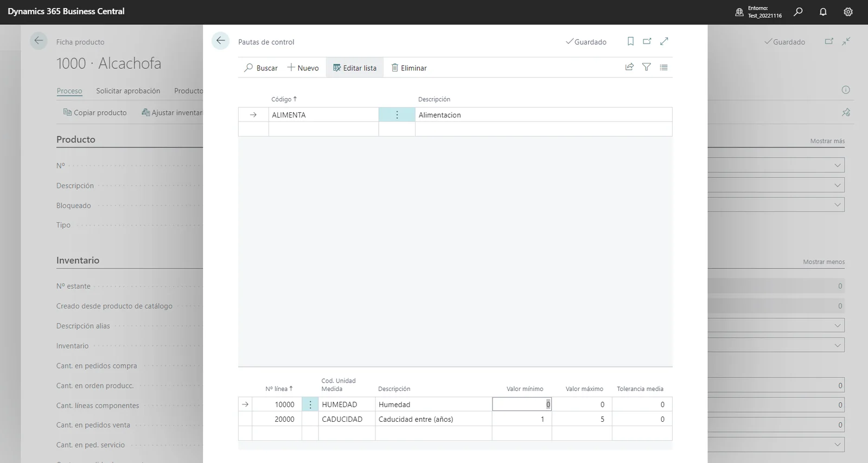The image size is (868, 463).
Task: Open the Proceso menu on product card
Action: [69, 91]
